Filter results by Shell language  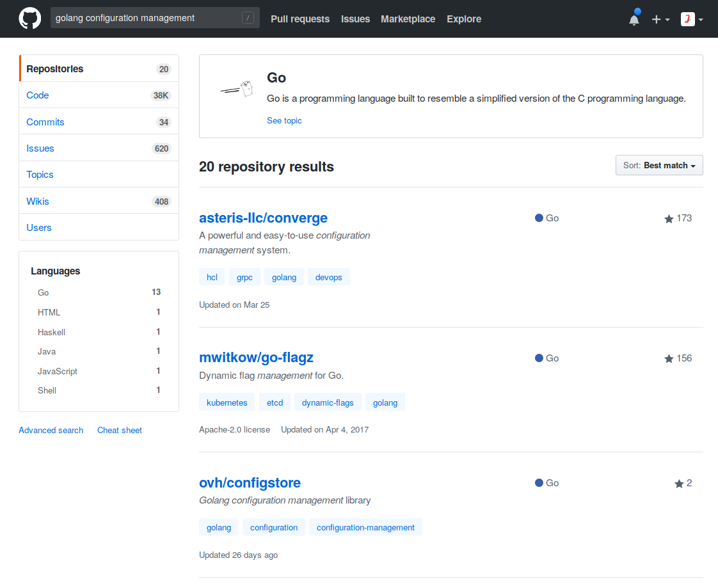[x=99, y=390]
